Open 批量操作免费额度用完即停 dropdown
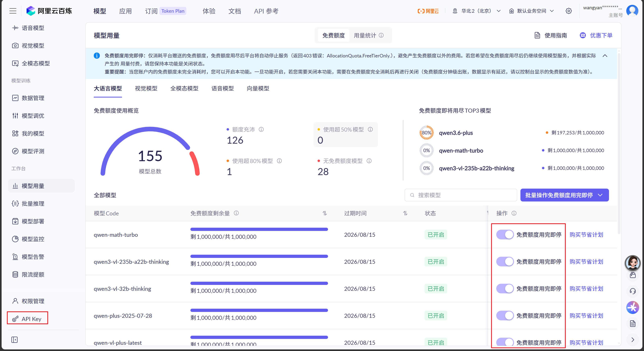This screenshot has height=351, width=644. coord(564,195)
